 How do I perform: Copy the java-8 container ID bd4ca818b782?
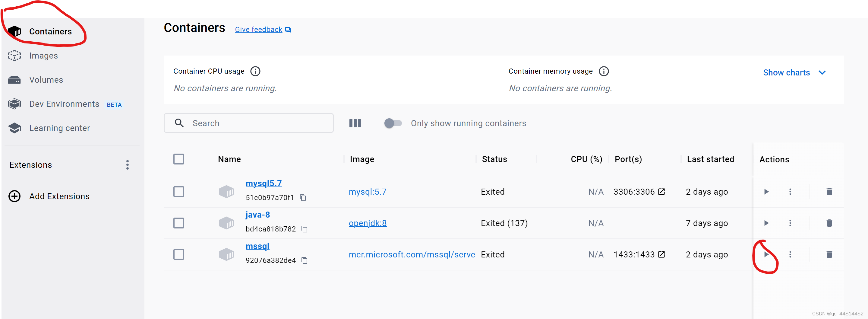click(x=305, y=229)
